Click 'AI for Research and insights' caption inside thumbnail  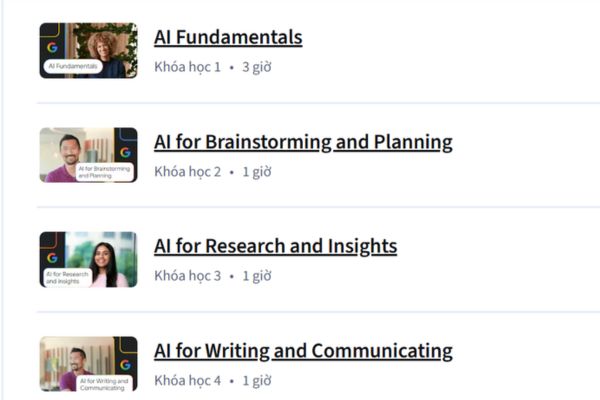click(x=67, y=277)
